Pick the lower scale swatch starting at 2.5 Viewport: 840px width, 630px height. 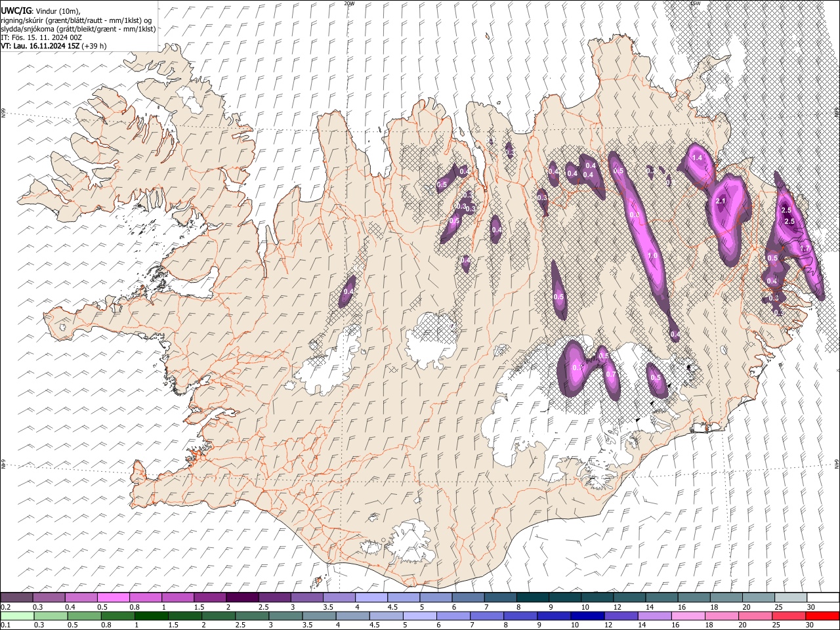click(x=252, y=616)
